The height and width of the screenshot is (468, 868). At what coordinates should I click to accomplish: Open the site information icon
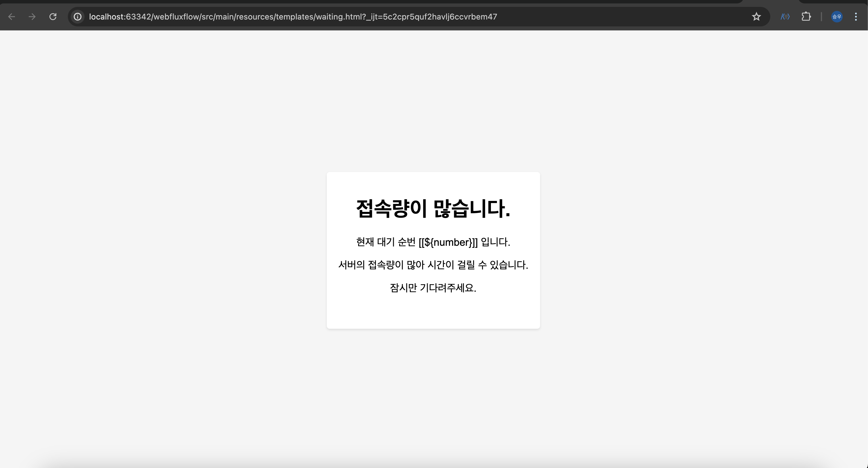tap(78, 16)
